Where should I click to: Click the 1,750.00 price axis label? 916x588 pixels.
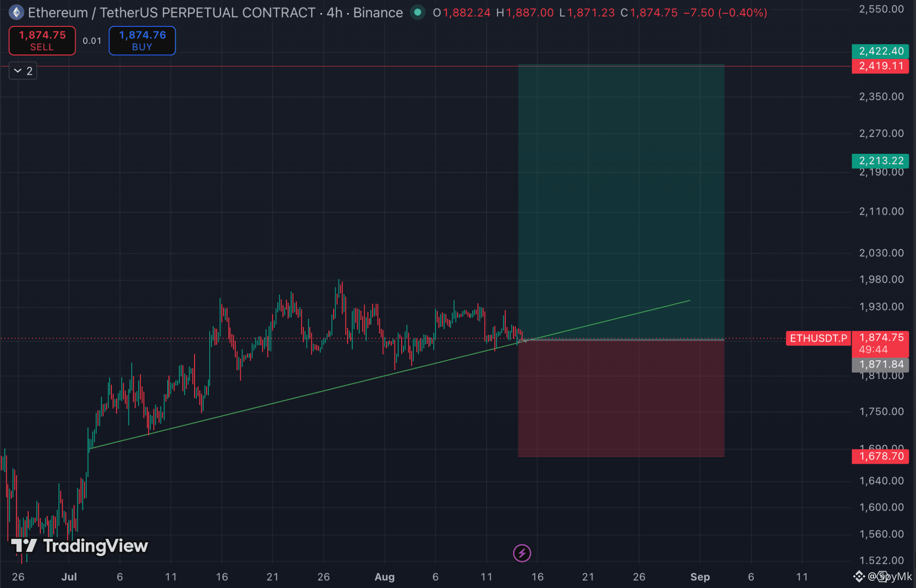tap(881, 411)
